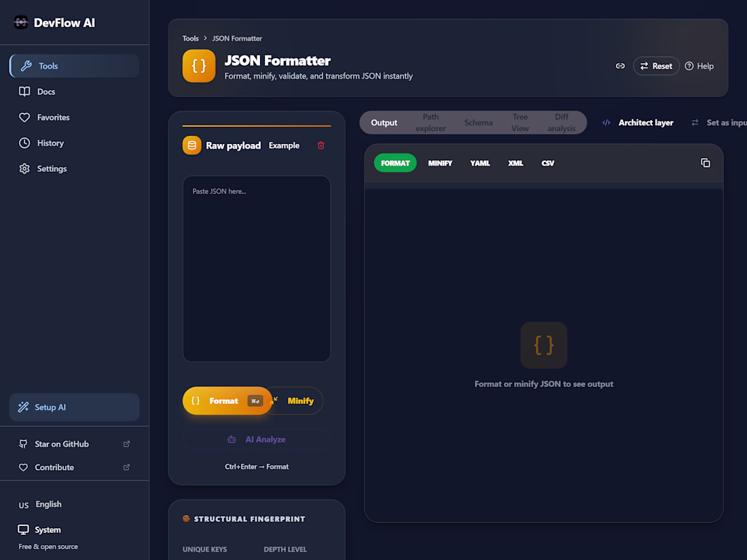Viewport: 747px width, 560px height.
Task: Click the keyboard shortcut badge on Format
Action: click(x=255, y=401)
